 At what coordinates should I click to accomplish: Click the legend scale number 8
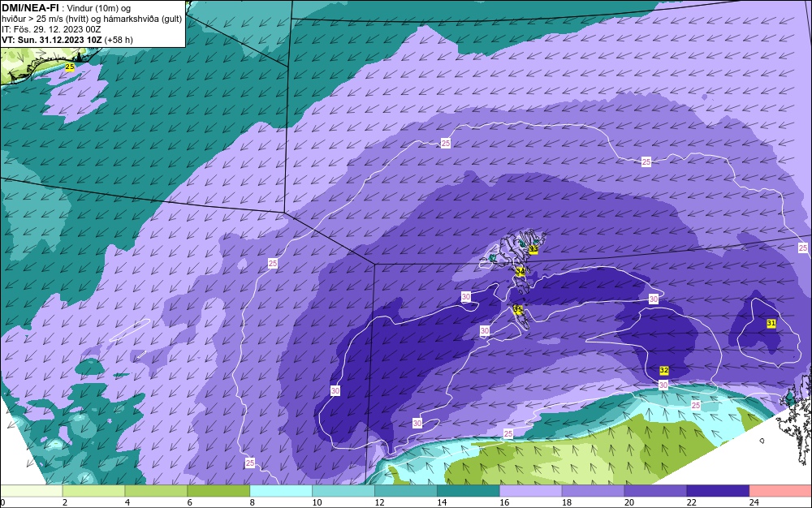[x=252, y=502]
